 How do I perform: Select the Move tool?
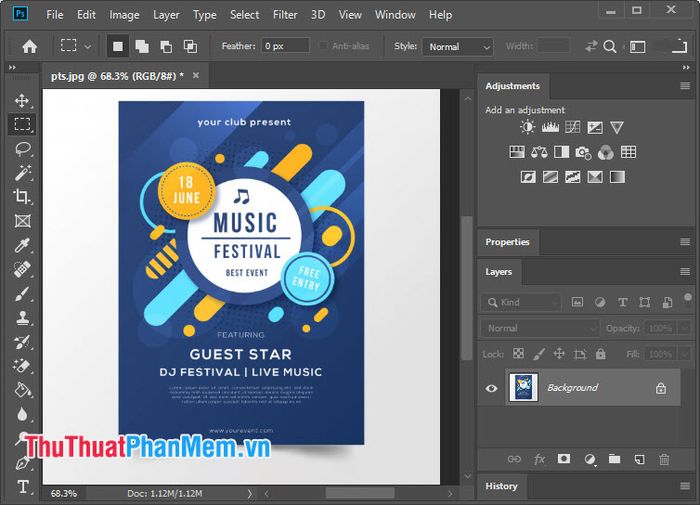tap(22, 101)
